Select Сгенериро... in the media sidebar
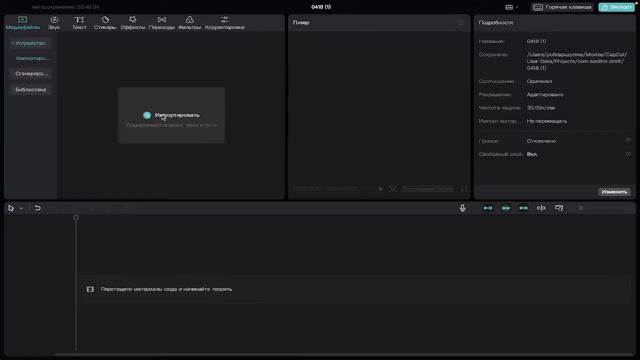The width and height of the screenshot is (640, 360). pyautogui.click(x=31, y=74)
